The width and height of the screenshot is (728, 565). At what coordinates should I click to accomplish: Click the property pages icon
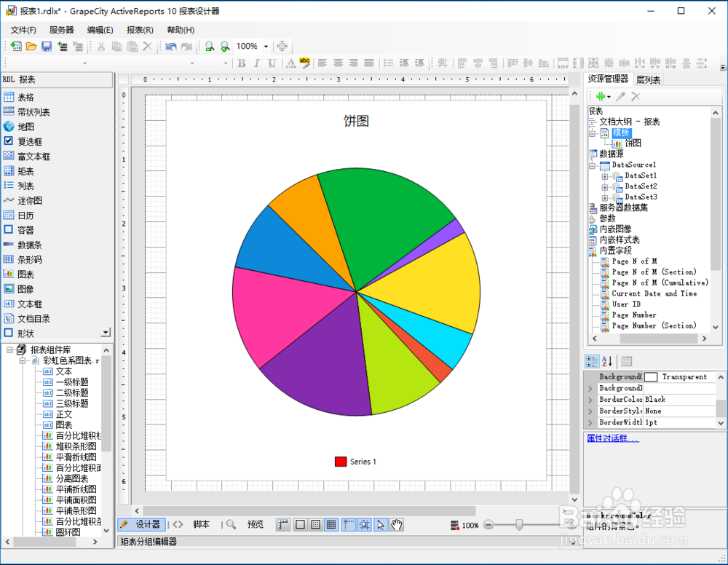(626, 361)
